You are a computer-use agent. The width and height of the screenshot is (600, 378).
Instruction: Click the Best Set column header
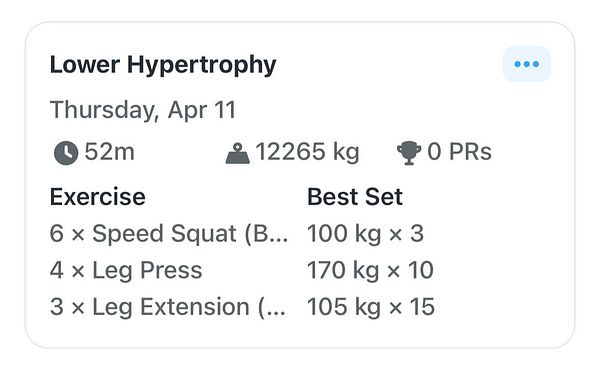[355, 197]
